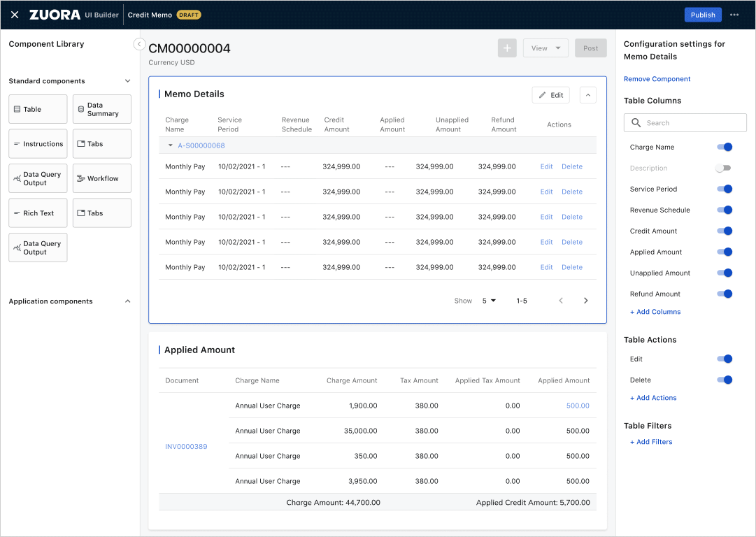Click the plus add button beside View
The image size is (756, 537).
pyautogui.click(x=507, y=48)
